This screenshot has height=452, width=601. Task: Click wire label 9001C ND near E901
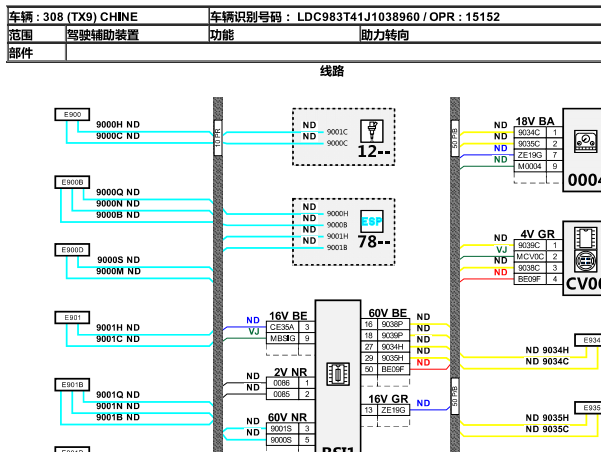pyautogui.click(x=118, y=339)
